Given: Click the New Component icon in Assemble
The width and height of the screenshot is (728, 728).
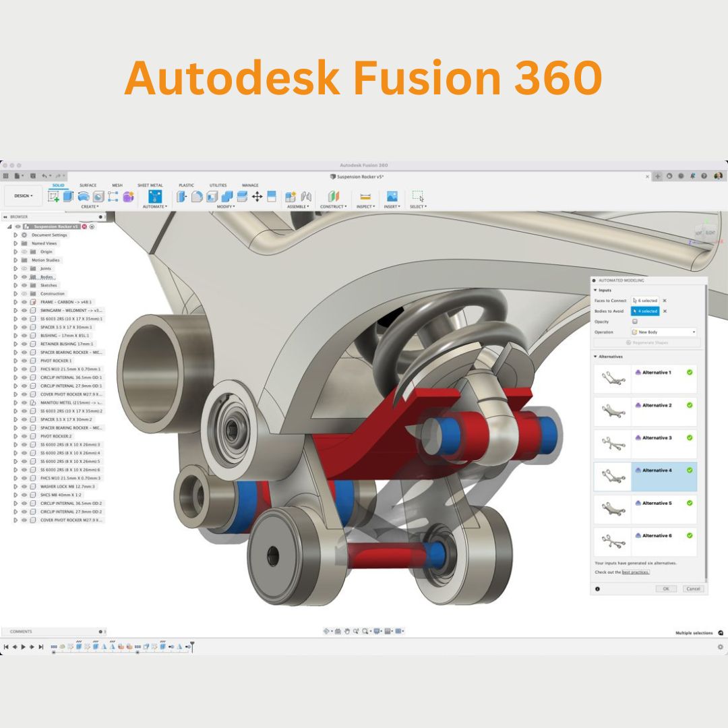Looking at the screenshot, I should click(x=291, y=196).
